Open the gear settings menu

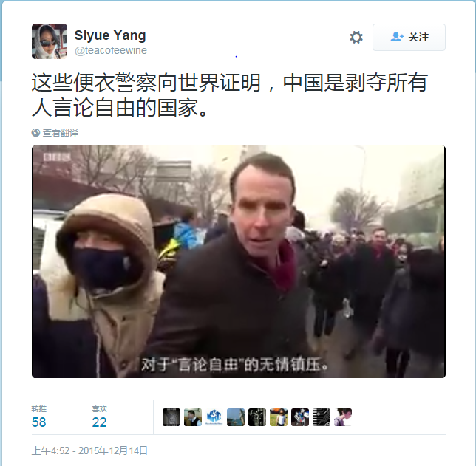(356, 38)
